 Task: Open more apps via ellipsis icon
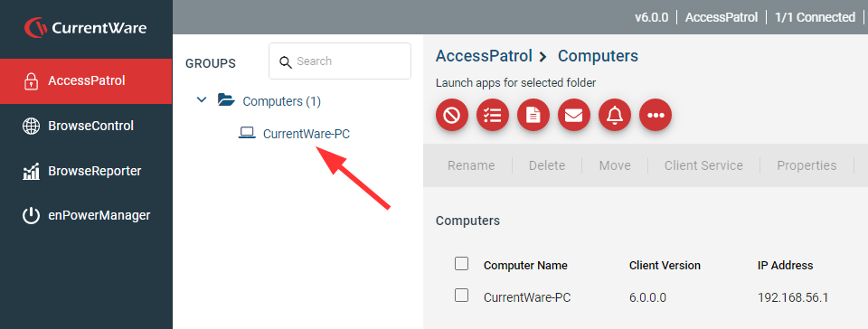pyautogui.click(x=656, y=115)
